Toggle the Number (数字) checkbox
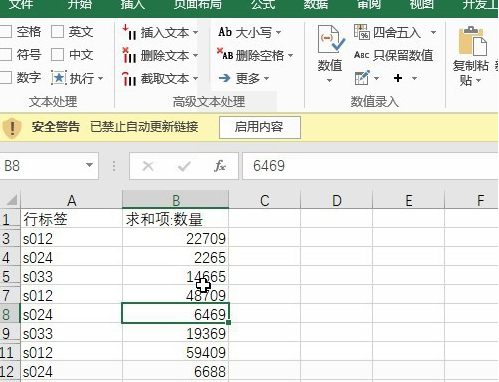 click(6, 78)
